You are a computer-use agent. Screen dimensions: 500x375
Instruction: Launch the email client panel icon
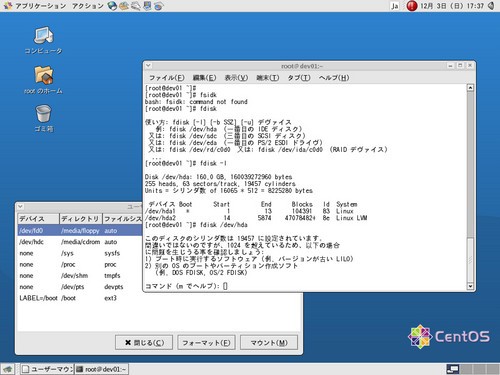click(x=124, y=6)
